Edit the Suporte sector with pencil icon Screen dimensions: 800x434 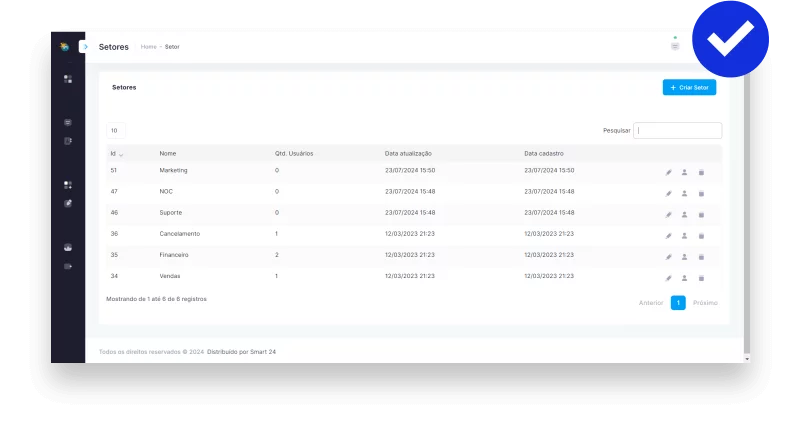pos(668,215)
